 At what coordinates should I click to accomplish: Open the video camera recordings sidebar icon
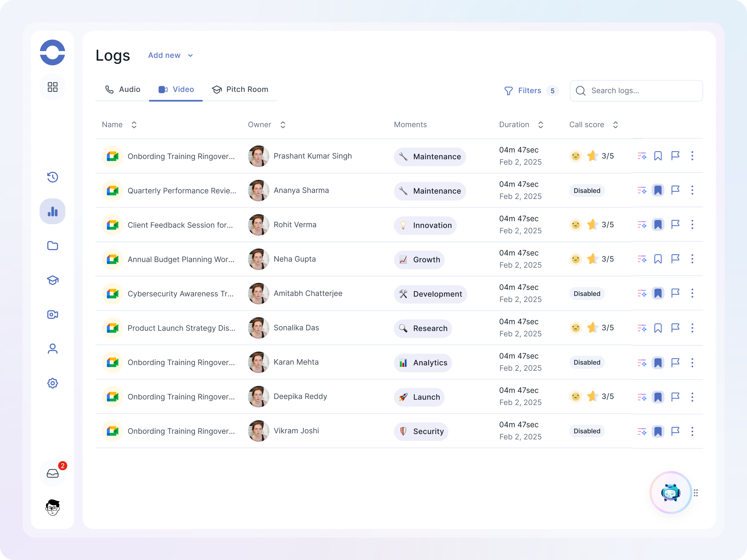[x=52, y=315]
